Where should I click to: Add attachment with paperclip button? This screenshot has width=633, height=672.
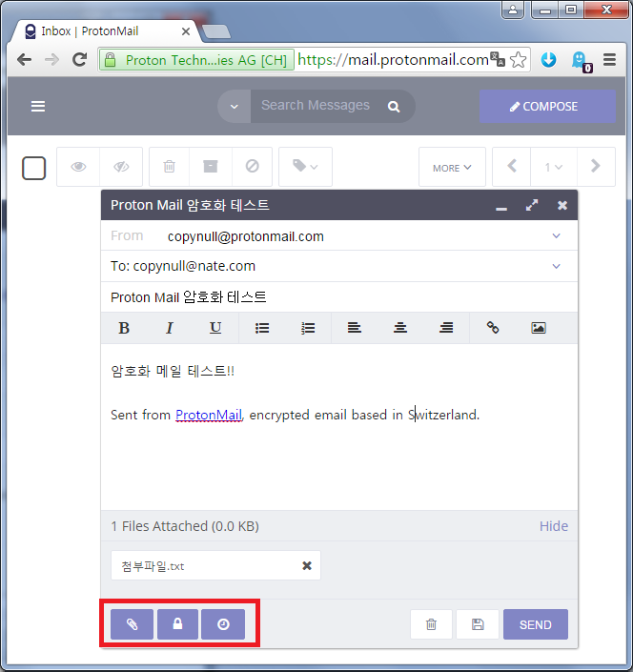[132, 624]
